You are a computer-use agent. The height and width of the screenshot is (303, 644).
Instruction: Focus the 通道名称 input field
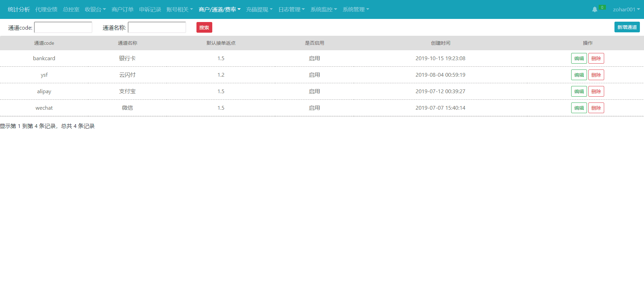tap(157, 28)
